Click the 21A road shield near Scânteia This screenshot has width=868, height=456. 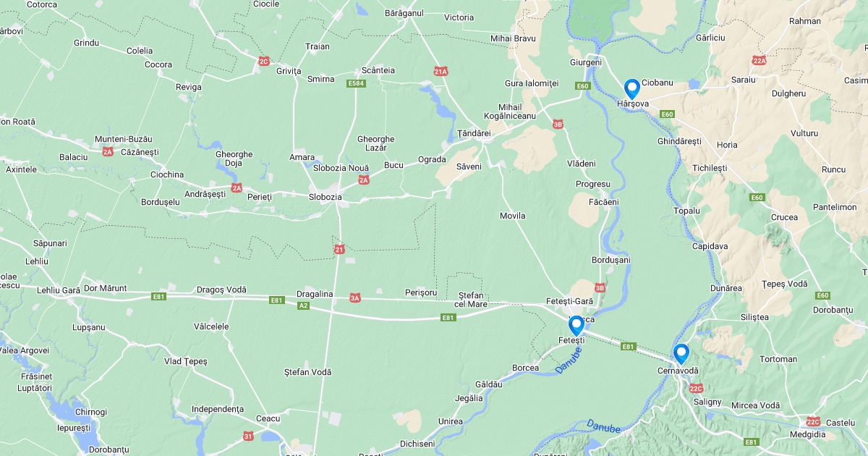coord(441,71)
